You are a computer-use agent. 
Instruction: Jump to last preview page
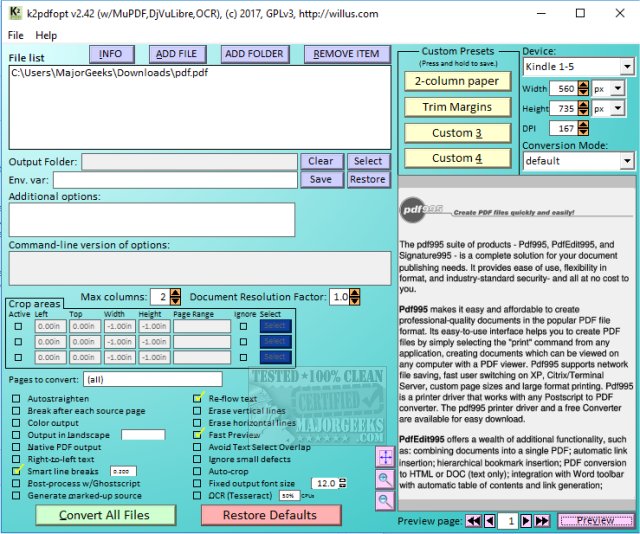point(542,521)
